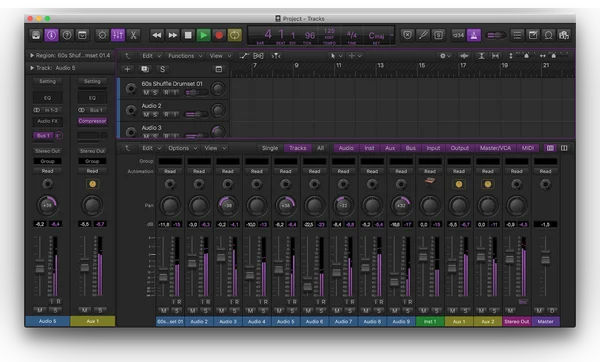Toggle the Solo S button in control bar
This screenshot has width=600, height=362.
(x=439, y=35)
